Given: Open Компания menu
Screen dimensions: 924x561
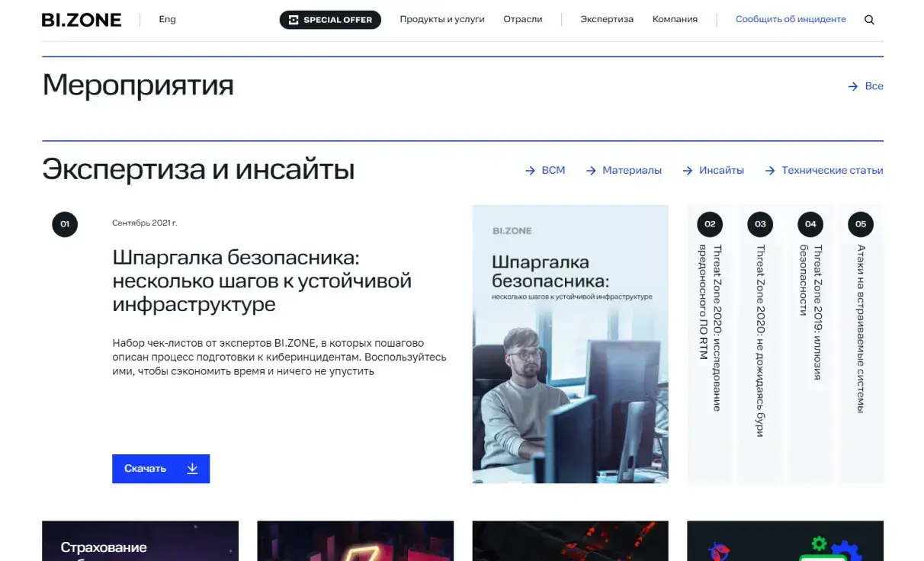Looking at the screenshot, I should pyautogui.click(x=675, y=19).
